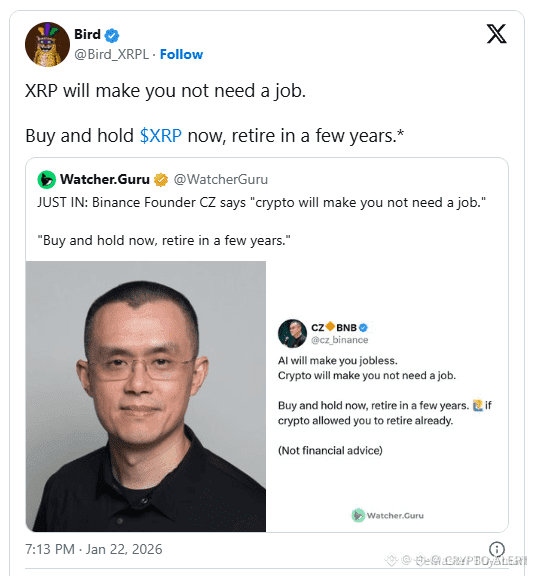Click Bird's blue verified badge
535x576 pixels.
click(112, 36)
